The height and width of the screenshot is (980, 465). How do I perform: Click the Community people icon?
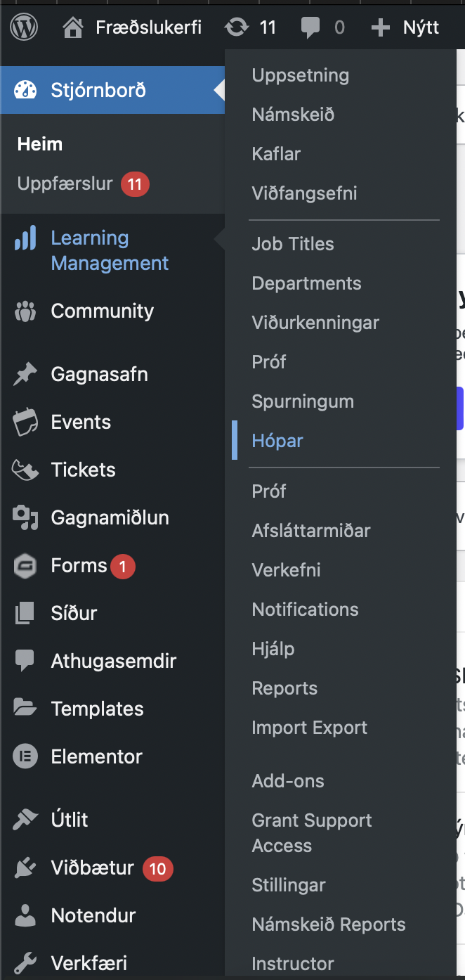(x=25, y=311)
